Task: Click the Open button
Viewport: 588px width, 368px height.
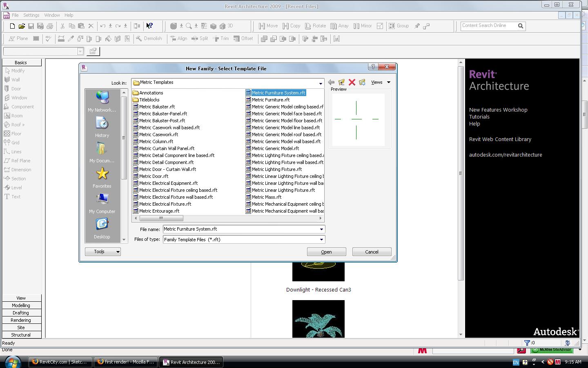Action: (326, 252)
